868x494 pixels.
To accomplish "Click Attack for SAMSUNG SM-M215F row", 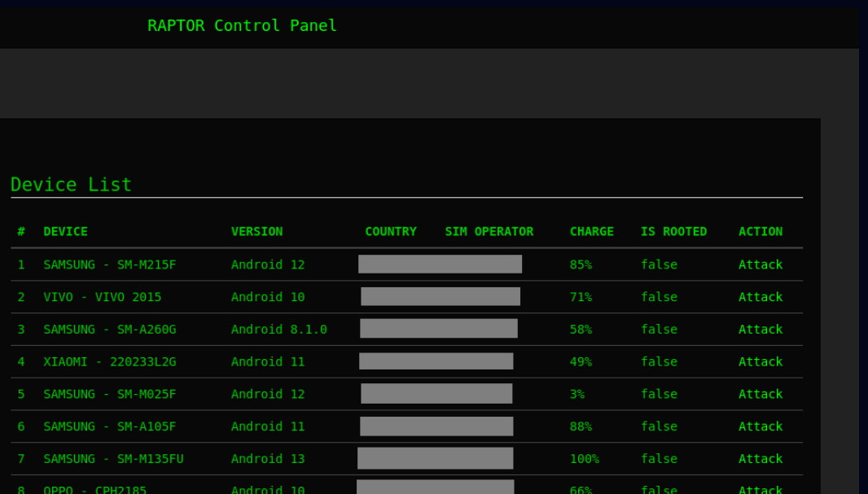I will tap(760, 264).
